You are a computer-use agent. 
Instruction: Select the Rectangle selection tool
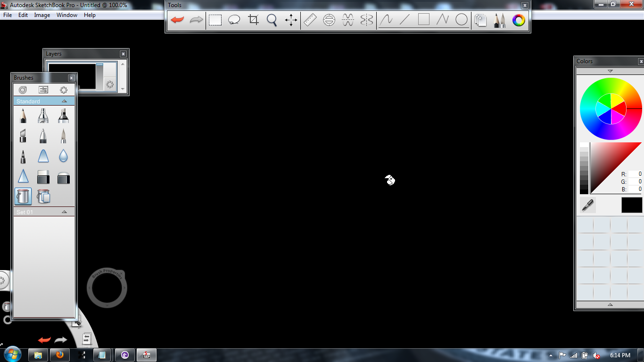(215, 20)
